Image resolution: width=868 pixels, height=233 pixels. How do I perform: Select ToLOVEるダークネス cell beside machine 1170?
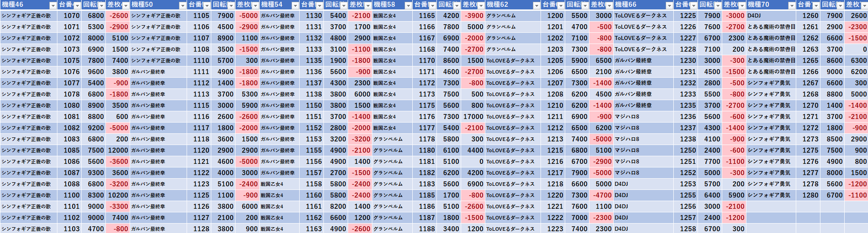(513, 61)
